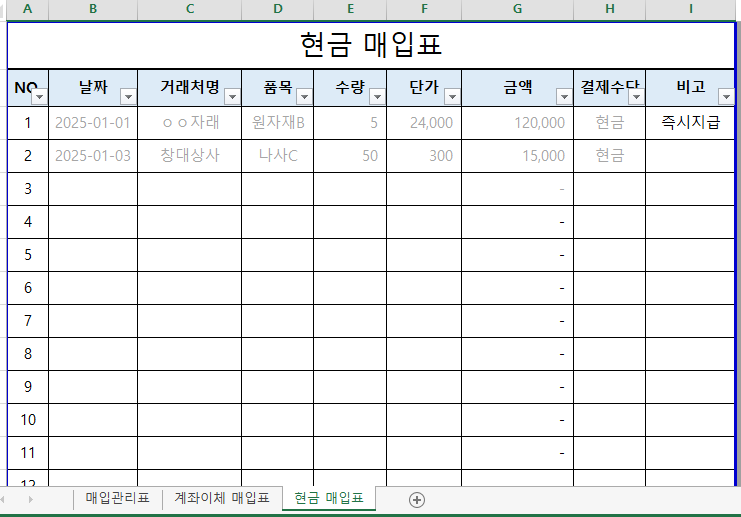
Task: Click the 수량 filter arrow button
Action: 377,97
